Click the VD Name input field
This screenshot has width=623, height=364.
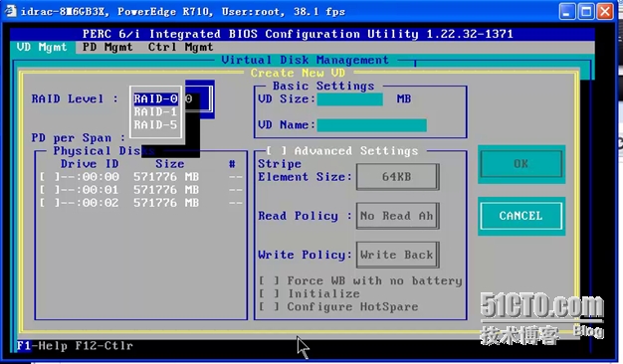point(372,125)
